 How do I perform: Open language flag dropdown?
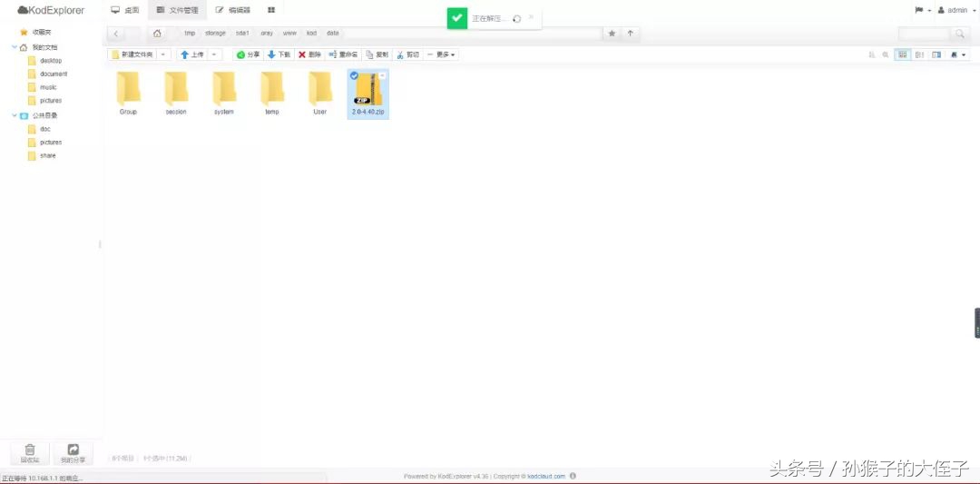923,10
